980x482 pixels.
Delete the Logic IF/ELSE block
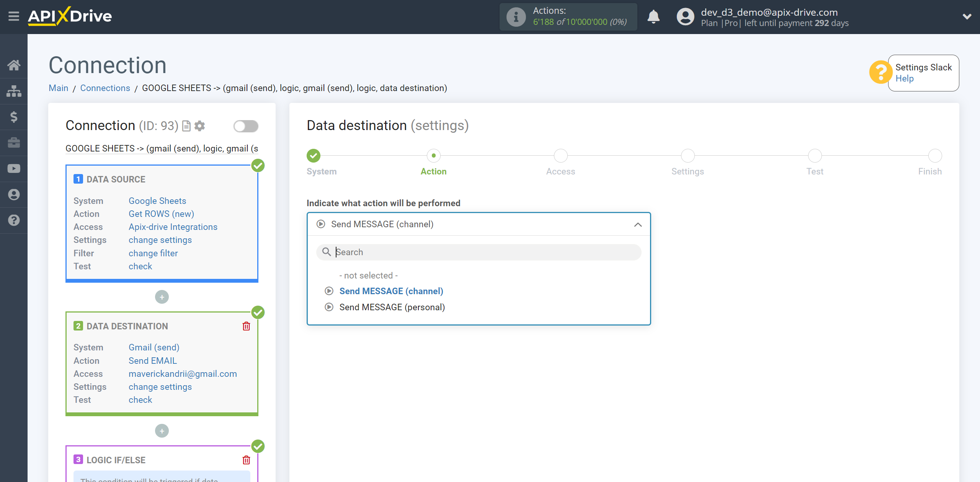pyautogui.click(x=246, y=460)
